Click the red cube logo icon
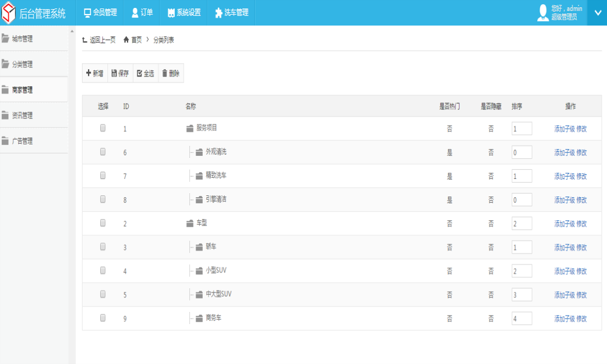 [x=8, y=12]
